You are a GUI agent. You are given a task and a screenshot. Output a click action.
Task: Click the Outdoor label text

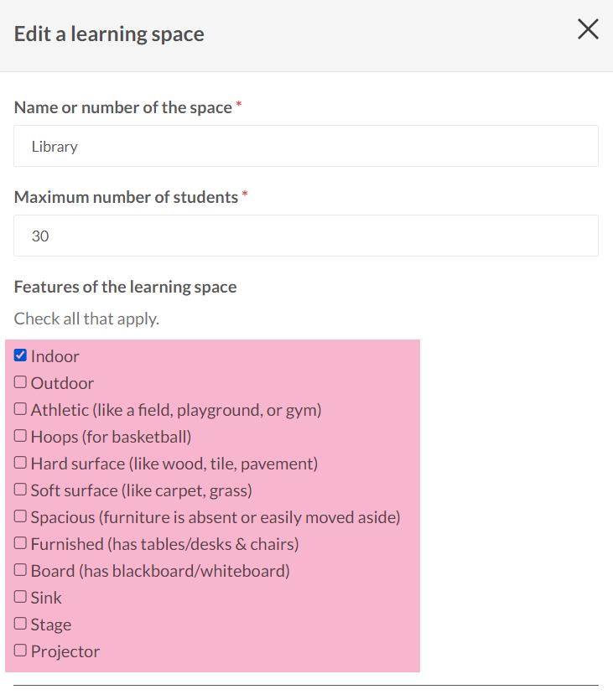pyautogui.click(x=62, y=383)
